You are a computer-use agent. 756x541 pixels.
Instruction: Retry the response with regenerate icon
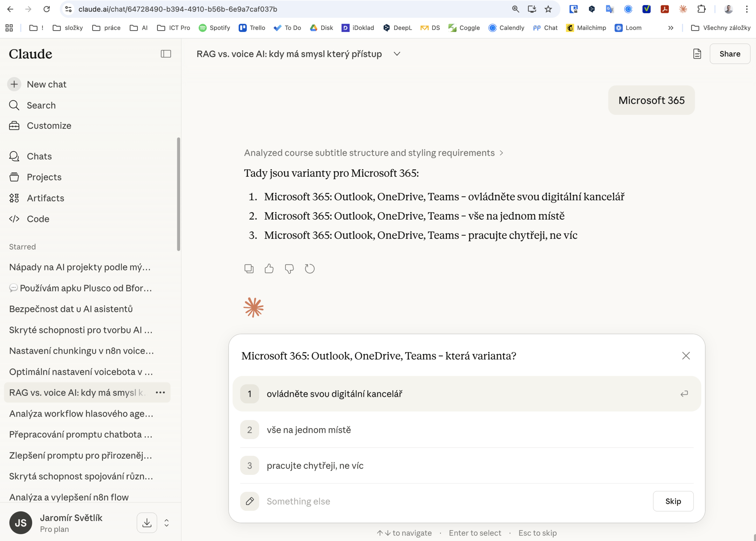[x=309, y=269]
